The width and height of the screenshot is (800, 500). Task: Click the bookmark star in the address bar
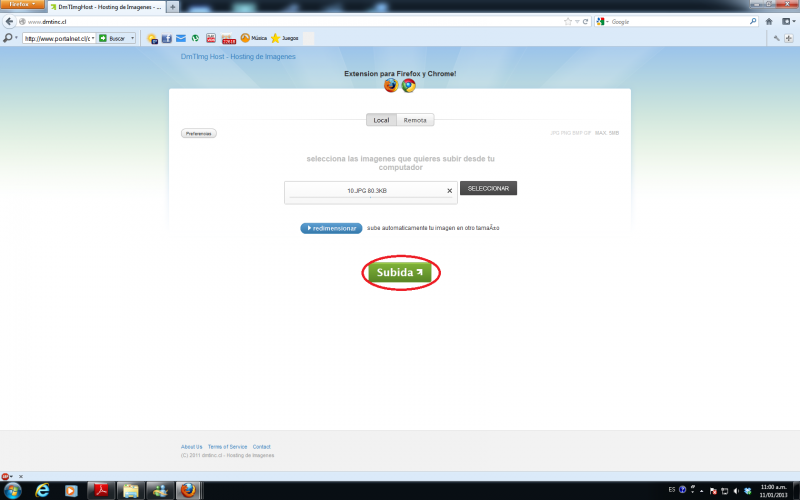point(568,21)
